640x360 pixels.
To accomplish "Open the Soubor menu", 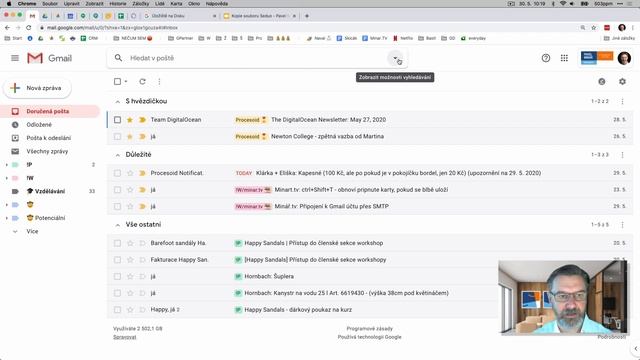I will (50, 3).
